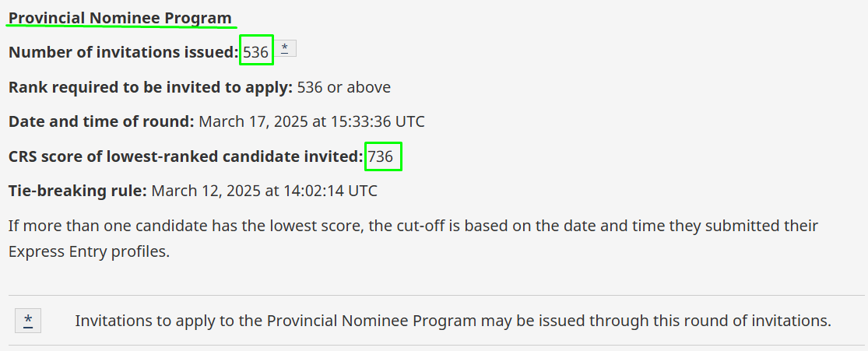868x351 pixels.
Task: Click the 'CRS score of lowest-ranked candidate' label
Action: (x=186, y=156)
